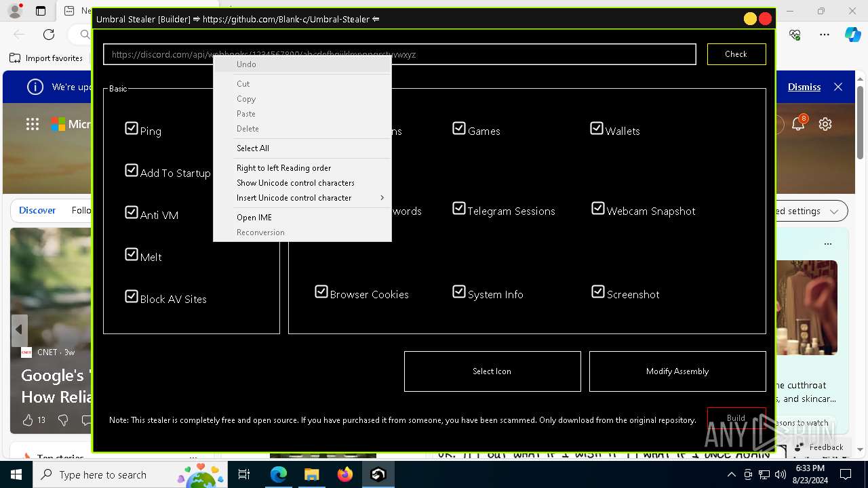
Task: Open Edge profile avatar icon
Action: coord(15,11)
